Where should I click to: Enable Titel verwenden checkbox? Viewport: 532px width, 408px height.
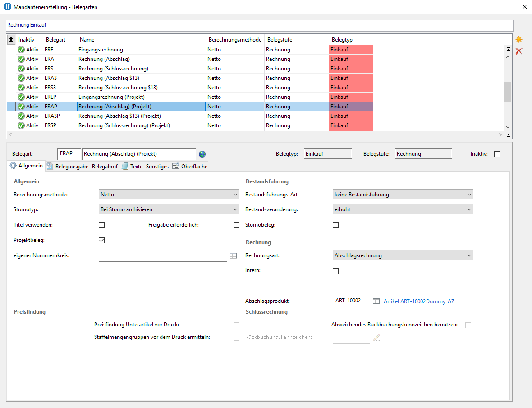[x=101, y=225]
